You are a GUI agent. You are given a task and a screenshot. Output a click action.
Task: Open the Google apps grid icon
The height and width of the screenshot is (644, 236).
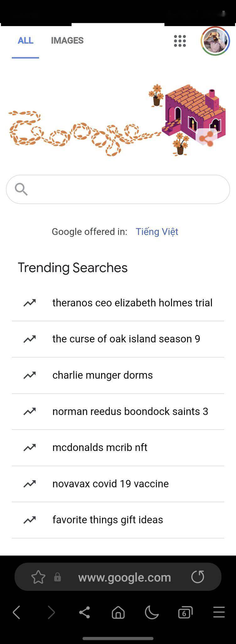180,41
